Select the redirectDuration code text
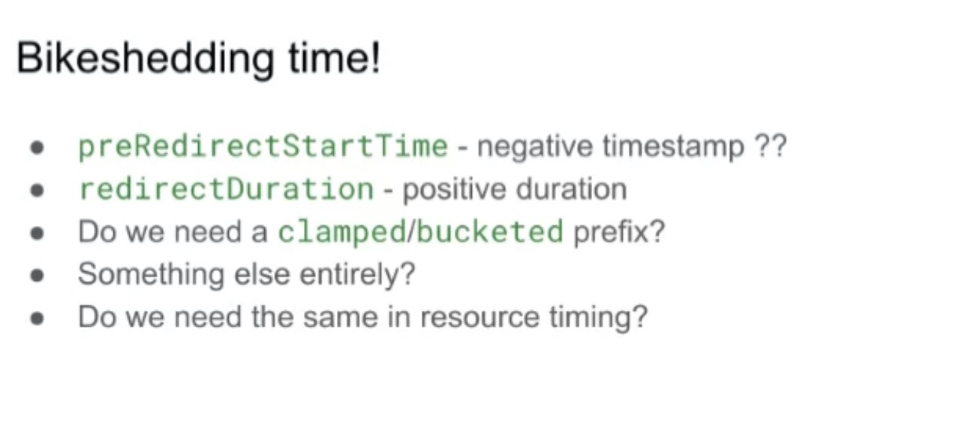The height and width of the screenshot is (431, 980). point(226,188)
